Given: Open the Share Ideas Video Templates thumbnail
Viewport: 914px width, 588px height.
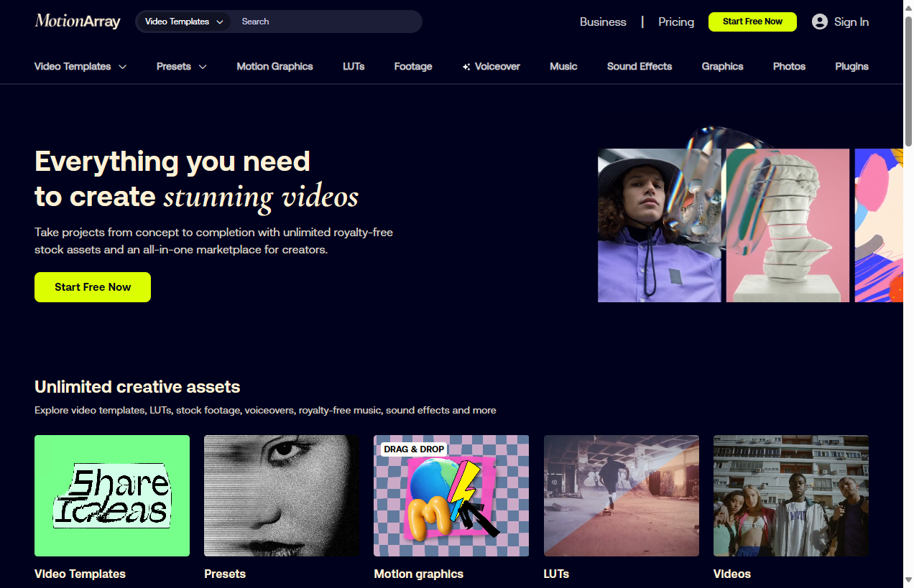Looking at the screenshot, I should pos(112,495).
